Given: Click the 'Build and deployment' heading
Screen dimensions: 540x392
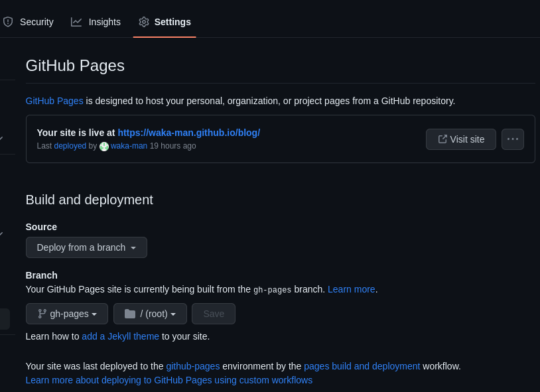Looking at the screenshot, I should pyautogui.click(x=89, y=200).
